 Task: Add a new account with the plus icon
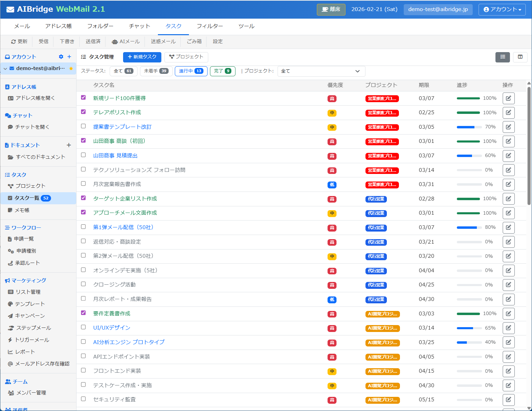tap(69, 57)
